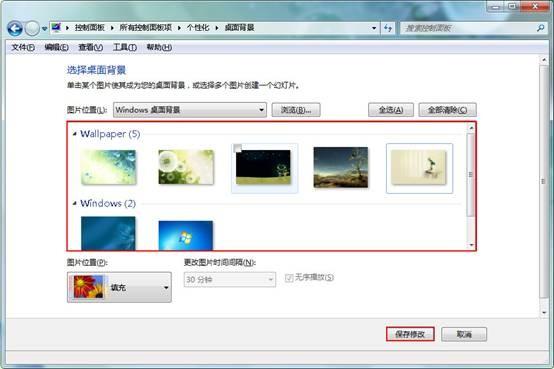
Task: Select the dark starry night wallpaper thumbnail
Action: 264,167
